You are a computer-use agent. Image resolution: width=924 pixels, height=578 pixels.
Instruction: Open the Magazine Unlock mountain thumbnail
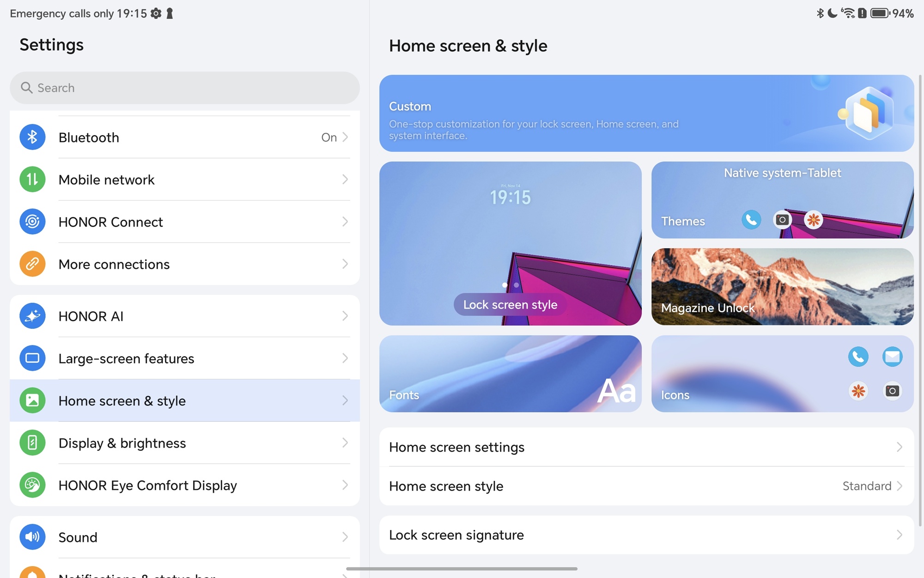point(782,287)
